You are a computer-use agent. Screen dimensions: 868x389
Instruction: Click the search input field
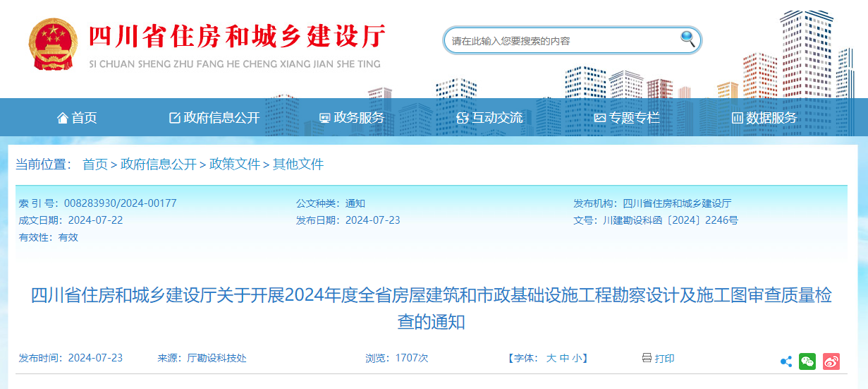[x=564, y=41]
